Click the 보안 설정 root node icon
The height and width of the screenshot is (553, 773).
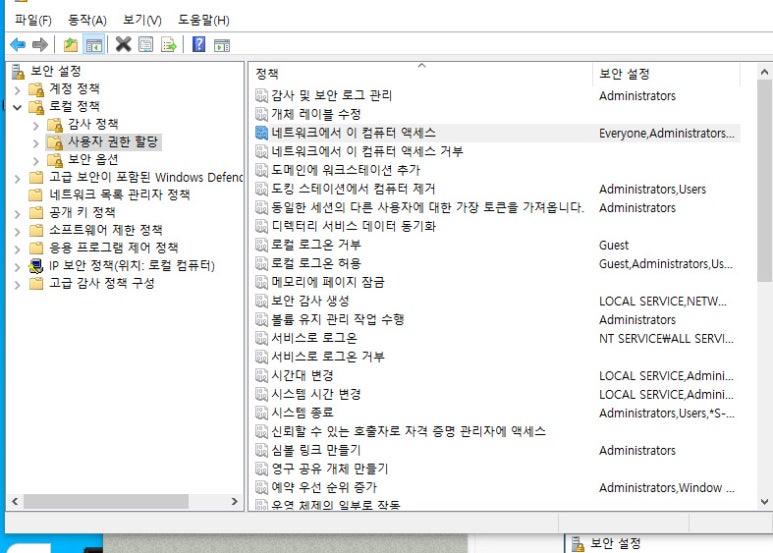click(18, 71)
